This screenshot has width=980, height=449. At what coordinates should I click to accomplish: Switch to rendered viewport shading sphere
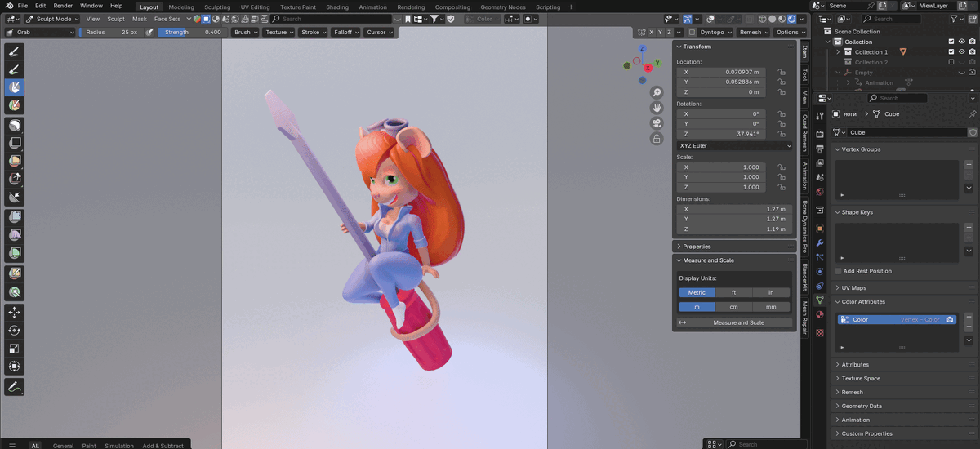(x=791, y=19)
